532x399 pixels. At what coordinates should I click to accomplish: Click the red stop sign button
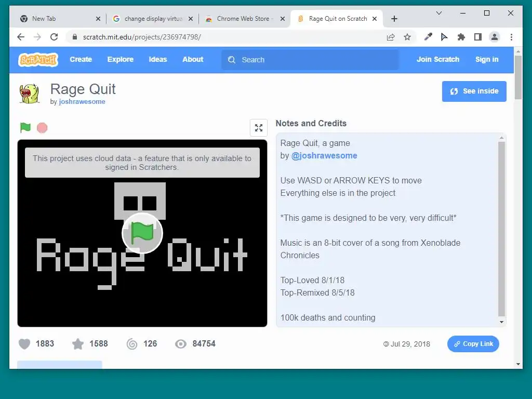42,128
